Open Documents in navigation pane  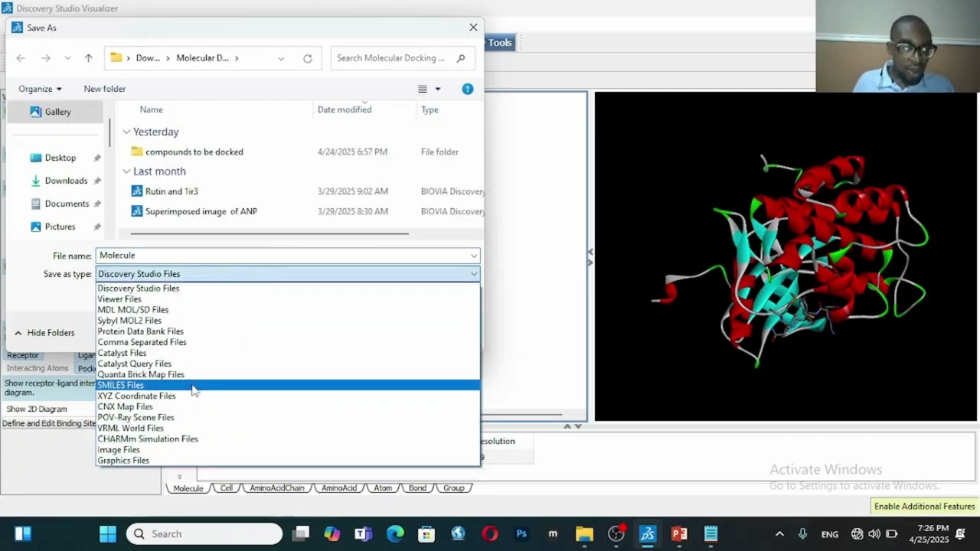[x=67, y=204]
